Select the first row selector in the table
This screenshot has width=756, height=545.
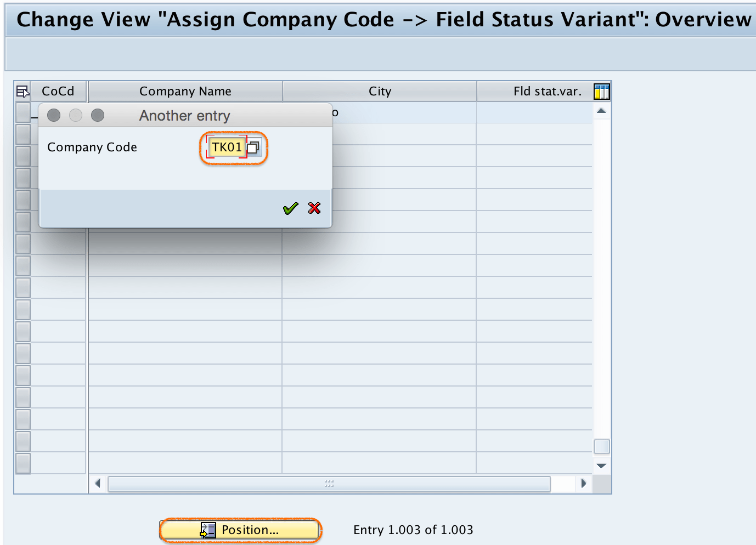22,112
